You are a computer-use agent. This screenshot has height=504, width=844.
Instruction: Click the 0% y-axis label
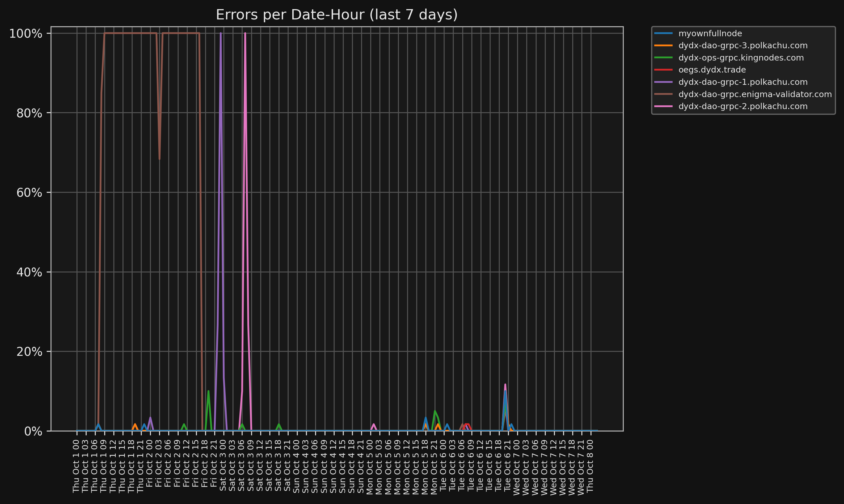[33, 431]
